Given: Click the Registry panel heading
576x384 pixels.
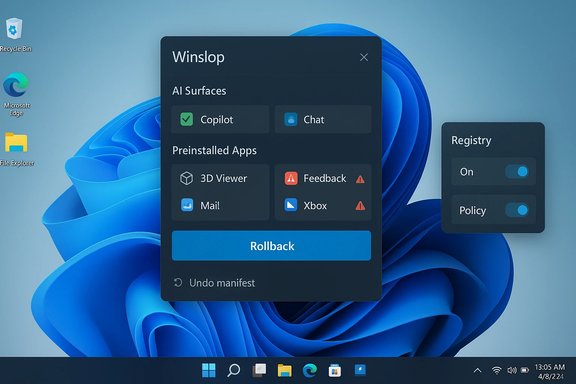Looking at the screenshot, I should tap(471, 140).
